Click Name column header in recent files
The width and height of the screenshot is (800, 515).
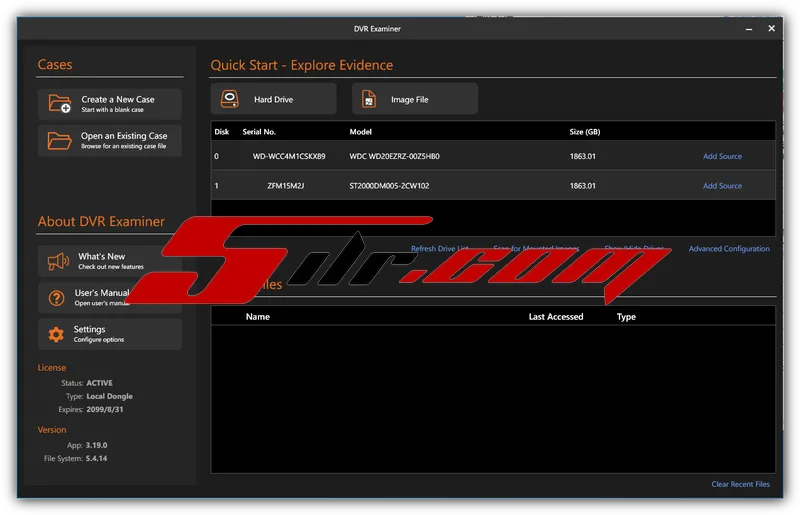(x=258, y=316)
